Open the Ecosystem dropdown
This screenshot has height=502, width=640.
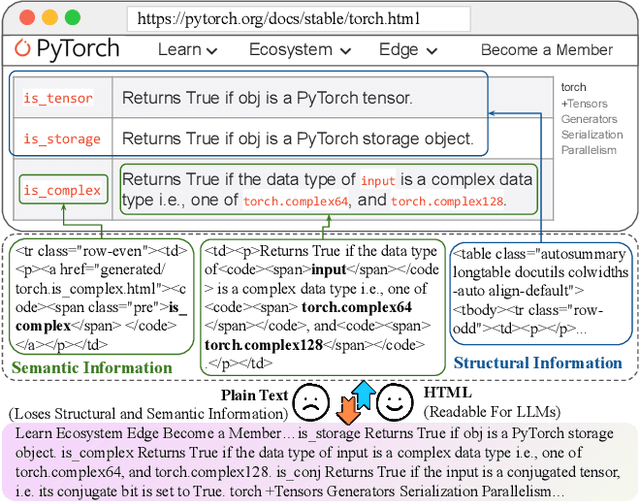(x=299, y=49)
